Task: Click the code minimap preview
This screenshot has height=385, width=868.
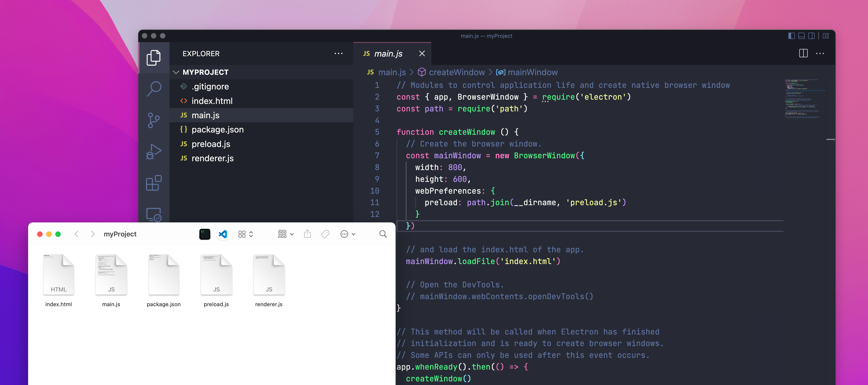Action: click(805, 99)
